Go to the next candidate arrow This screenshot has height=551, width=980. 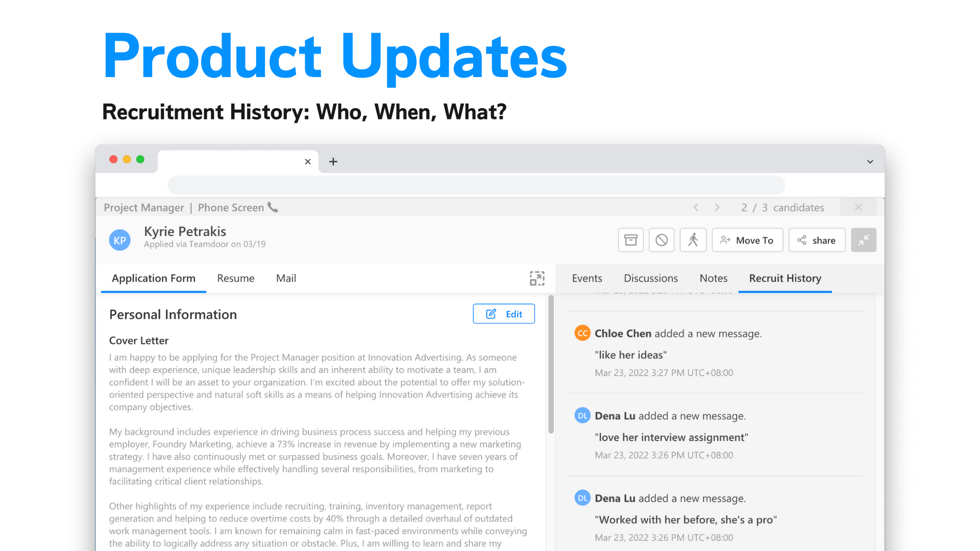(x=717, y=207)
